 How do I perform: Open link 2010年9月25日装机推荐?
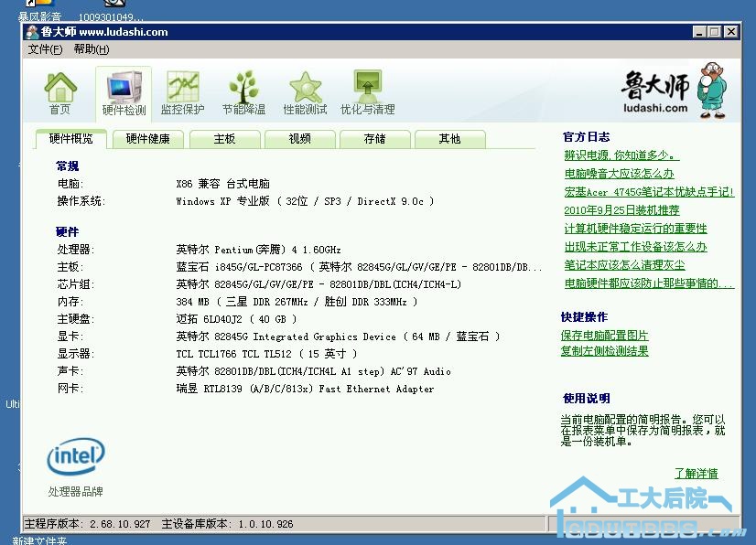[621, 210]
